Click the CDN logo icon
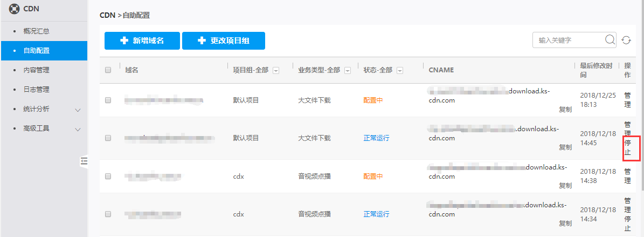Viewport: 644px width, 237px height. (15, 9)
